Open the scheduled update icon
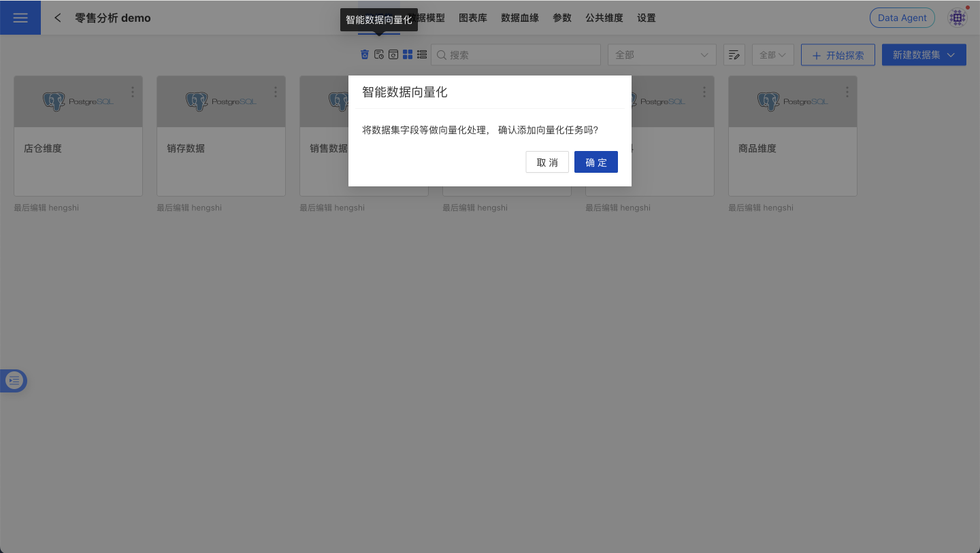The height and width of the screenshot is (553, 980). pyautogui.click(x=393, y=54)
